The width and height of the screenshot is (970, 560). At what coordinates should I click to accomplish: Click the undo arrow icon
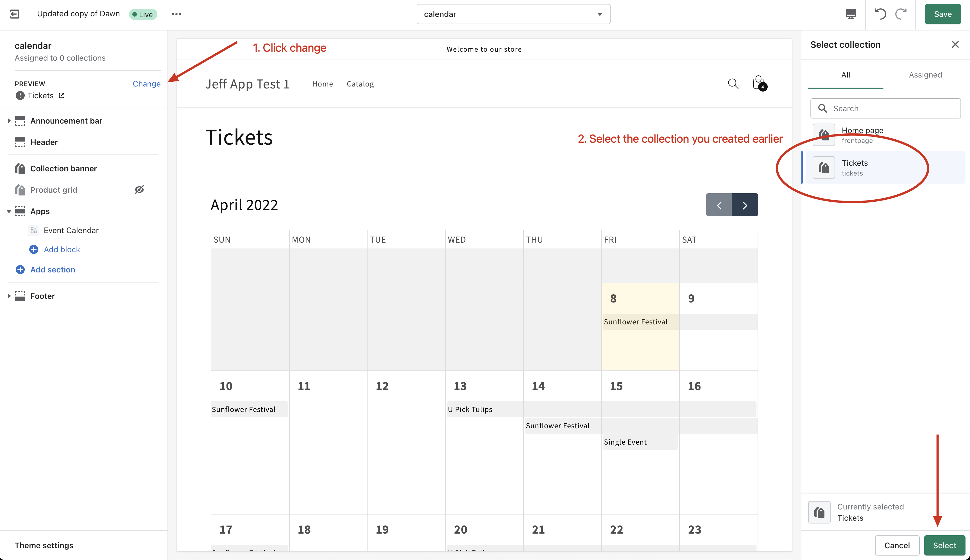[880, 14]
